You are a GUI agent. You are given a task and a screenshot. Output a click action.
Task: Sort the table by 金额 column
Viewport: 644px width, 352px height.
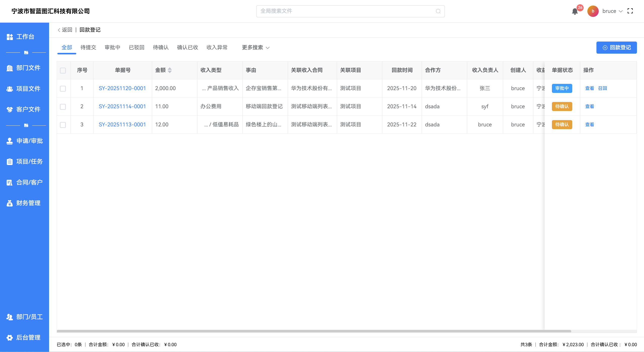(x=170, y=70)
